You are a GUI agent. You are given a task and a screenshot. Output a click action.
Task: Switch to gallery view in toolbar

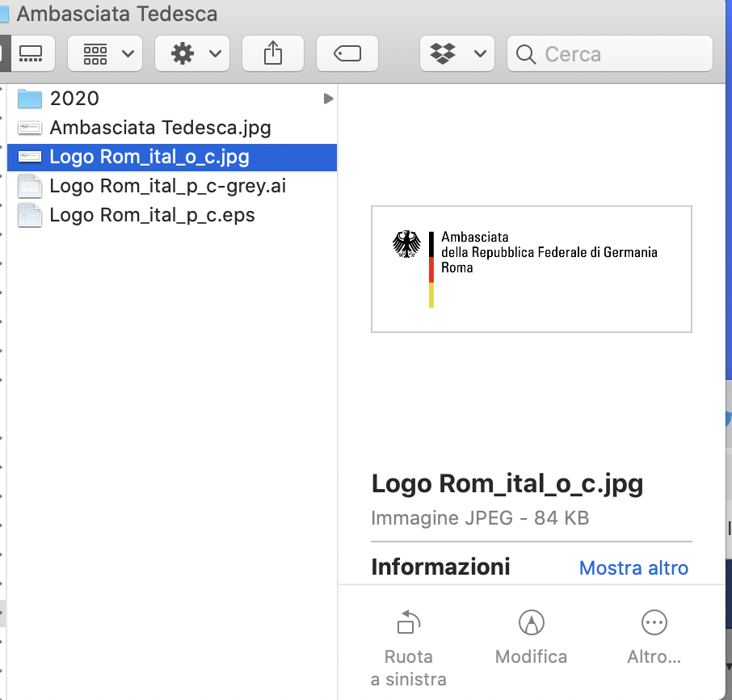tap(31, 53)
